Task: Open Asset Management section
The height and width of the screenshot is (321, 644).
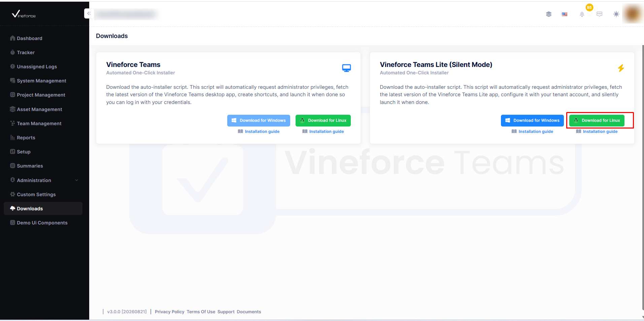Action: 43,109
